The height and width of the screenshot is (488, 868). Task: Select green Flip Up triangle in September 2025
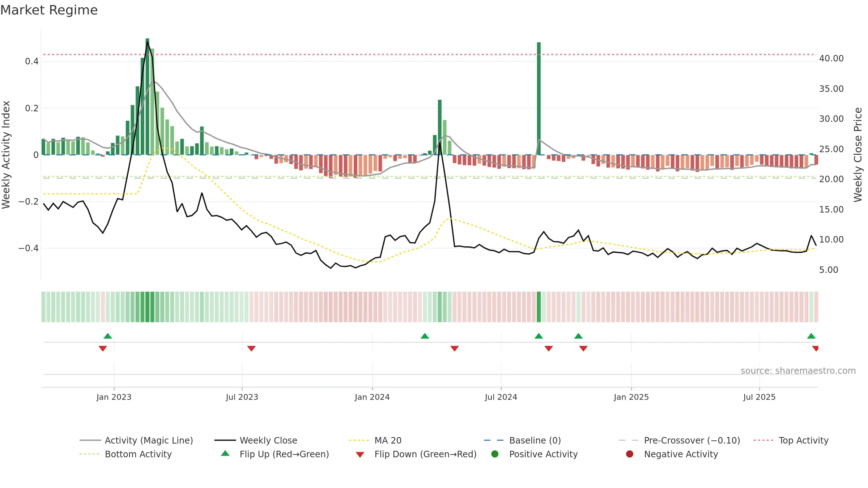[811, 336]
